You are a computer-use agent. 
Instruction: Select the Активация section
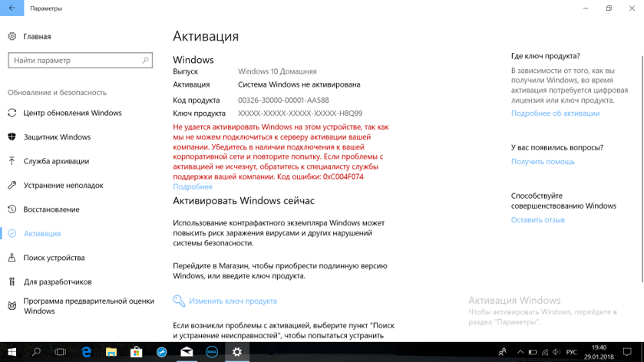point(42,233)
